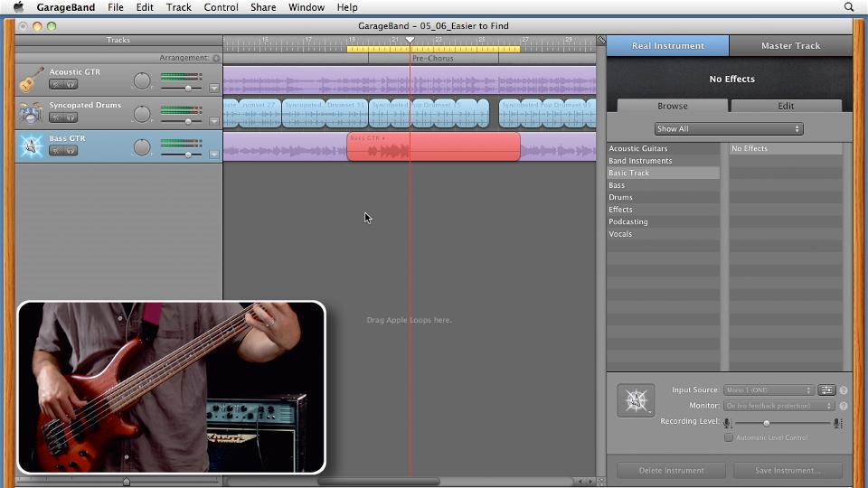Open the Window menu
Viewport: 868px width, 488px height.
307,7
